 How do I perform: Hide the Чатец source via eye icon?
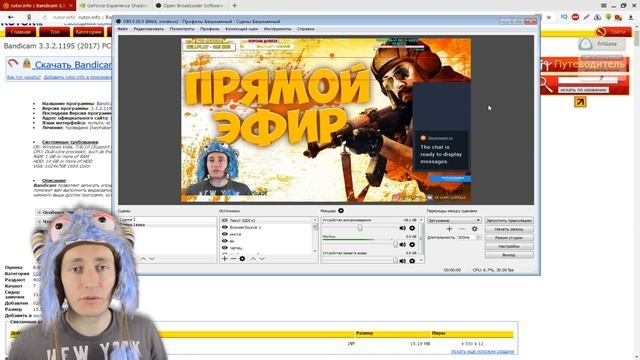[224, 248]
